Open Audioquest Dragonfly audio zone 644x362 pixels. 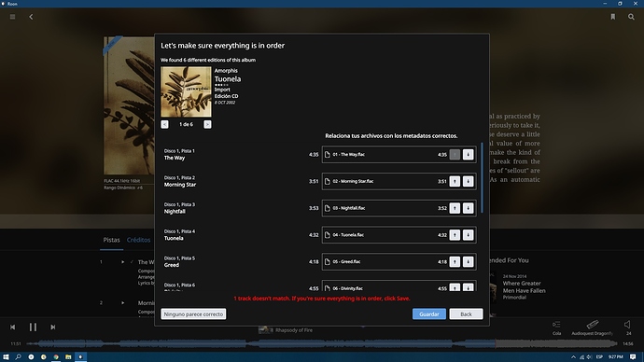[593, 327]
